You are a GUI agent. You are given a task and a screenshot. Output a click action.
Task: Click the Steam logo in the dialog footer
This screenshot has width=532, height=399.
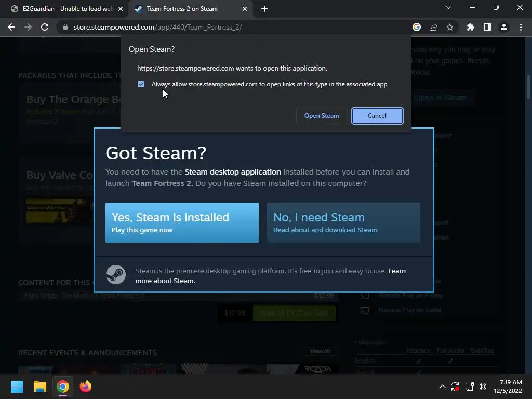tap(116, 274)
